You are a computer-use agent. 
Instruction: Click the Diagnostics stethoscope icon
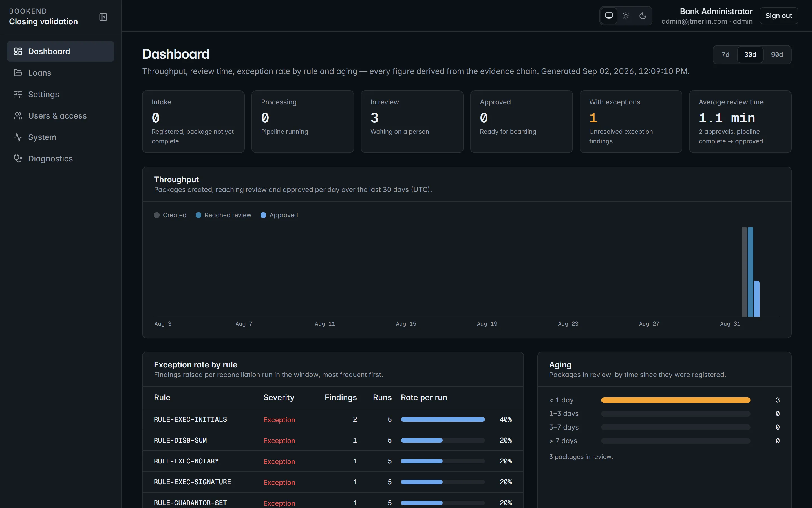click(18, 159)
